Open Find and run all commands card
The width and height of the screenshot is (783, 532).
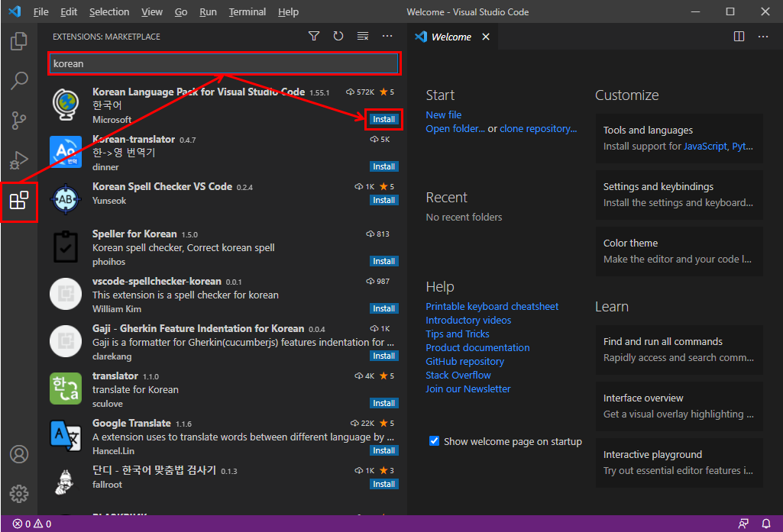[679, 350]
